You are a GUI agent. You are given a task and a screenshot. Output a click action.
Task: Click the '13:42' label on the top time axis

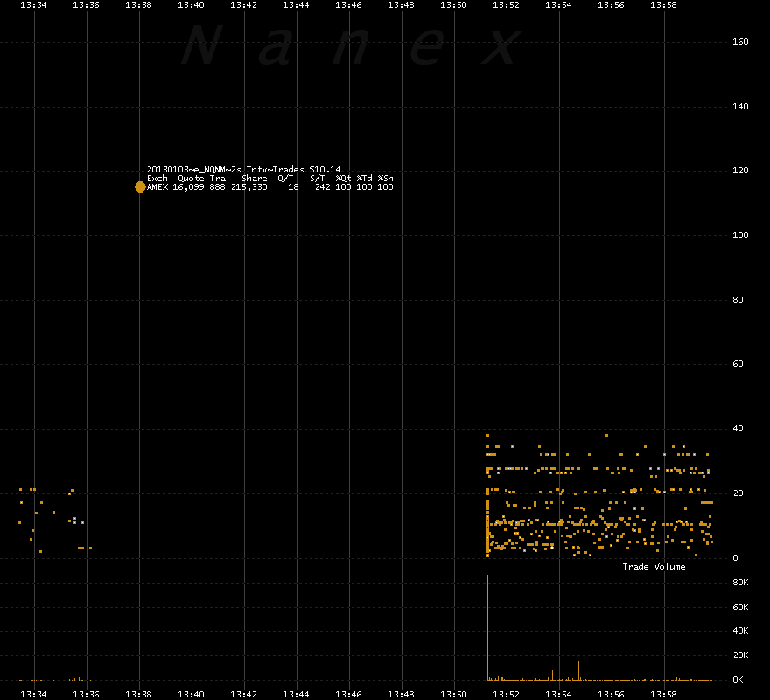(x=243, y=5)
